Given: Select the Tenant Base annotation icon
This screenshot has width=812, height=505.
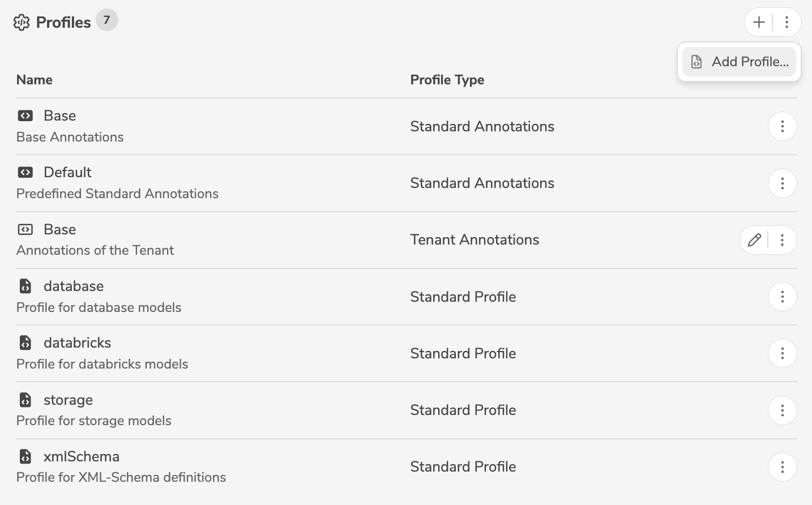Looking at the screenshot, I should click(x=25, y=229).
